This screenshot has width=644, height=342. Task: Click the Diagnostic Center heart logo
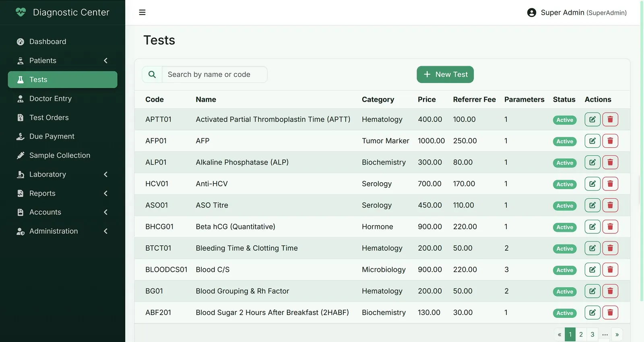coord(21,12)
